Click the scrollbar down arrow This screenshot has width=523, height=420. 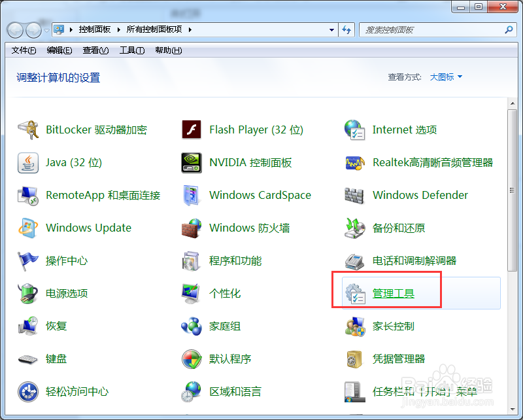[513, 410]
